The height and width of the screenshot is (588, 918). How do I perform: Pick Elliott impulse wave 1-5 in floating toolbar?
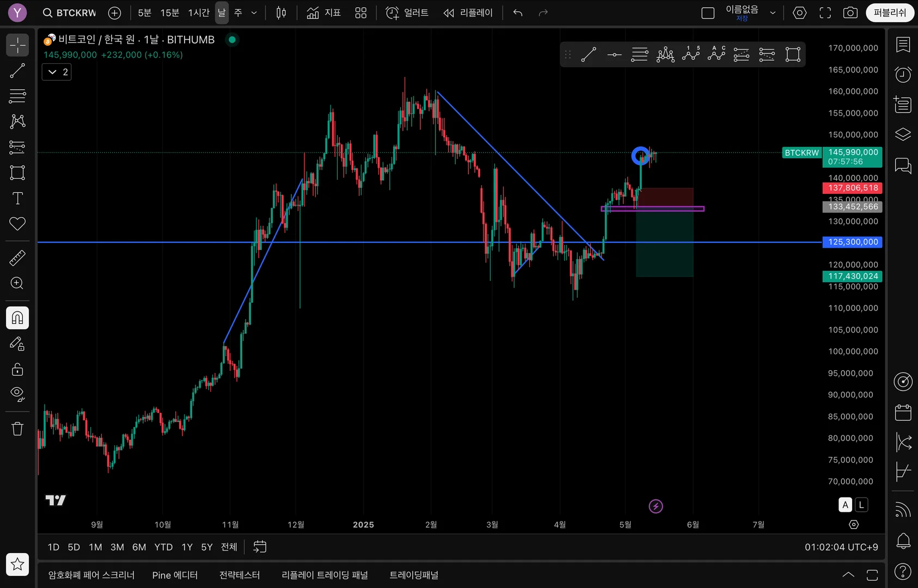[x=691, y=54]
